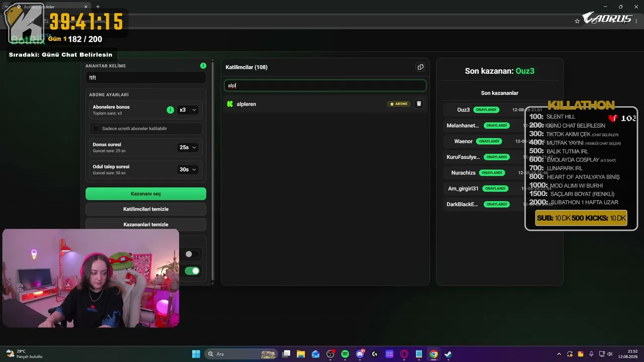644x362 pixels.
Task: Open the purple grid app in taskbar
Action: click(x=389, y=354)
